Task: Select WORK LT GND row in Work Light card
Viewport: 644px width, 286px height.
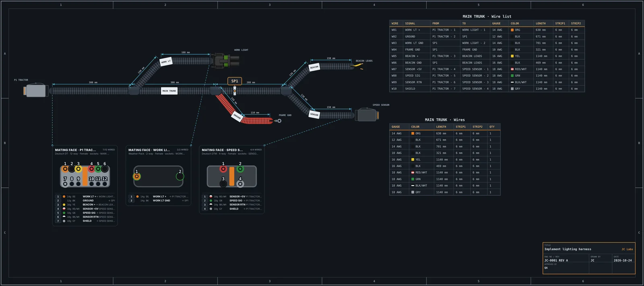Action: [x=159, y=201]
